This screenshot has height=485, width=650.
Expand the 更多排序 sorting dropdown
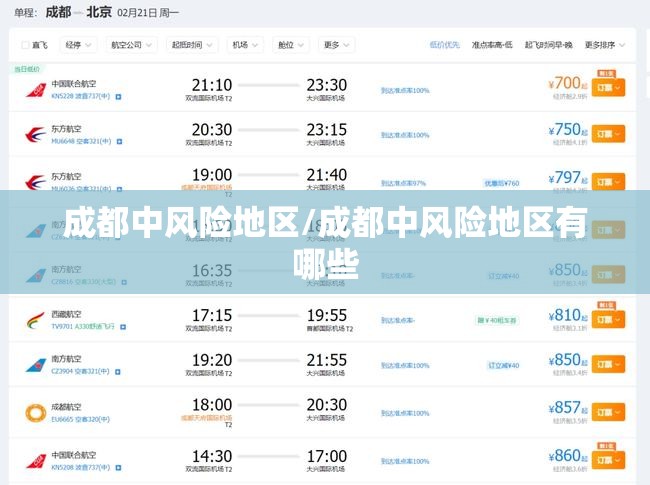604,45
